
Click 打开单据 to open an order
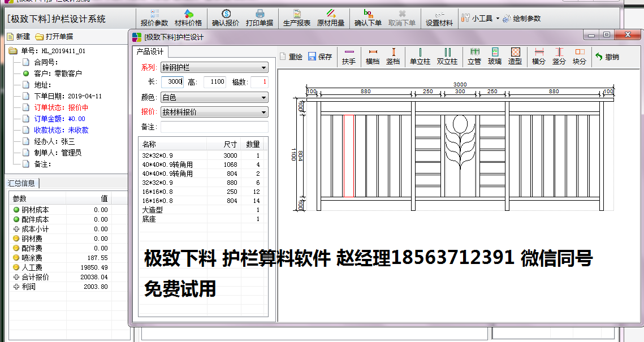(x=54, y=37)
